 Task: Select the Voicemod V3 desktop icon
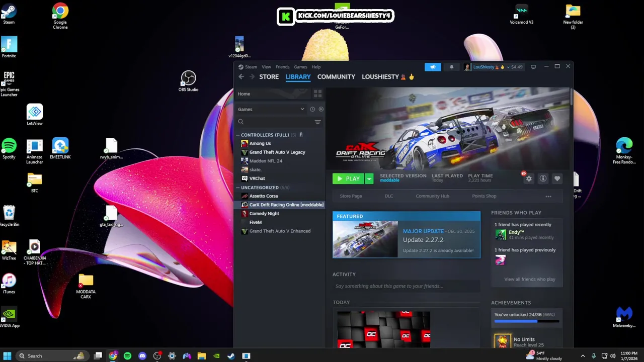[521, 14]
